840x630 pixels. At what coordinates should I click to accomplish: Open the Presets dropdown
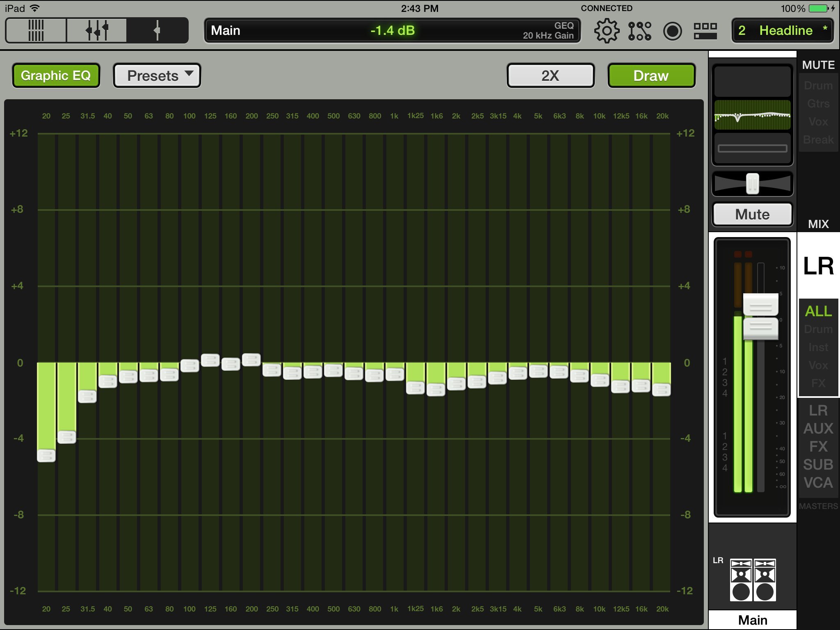coord(157,75)
